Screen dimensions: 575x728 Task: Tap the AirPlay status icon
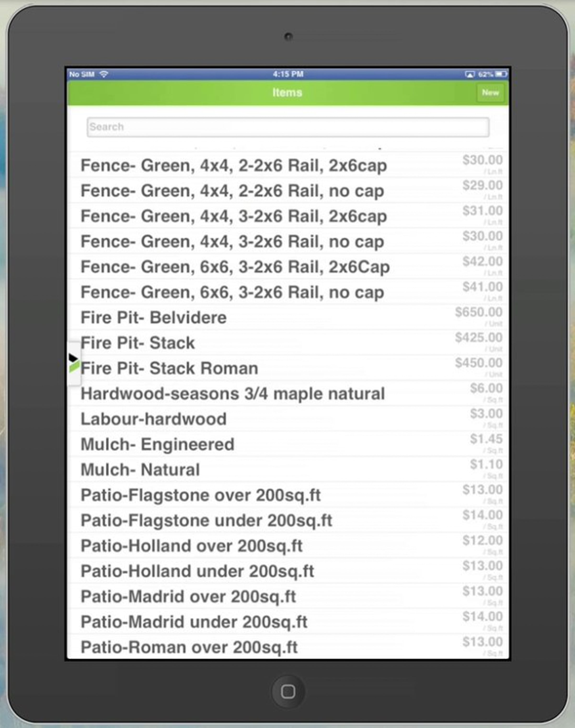pyautogui.click(x=470, y=74)
